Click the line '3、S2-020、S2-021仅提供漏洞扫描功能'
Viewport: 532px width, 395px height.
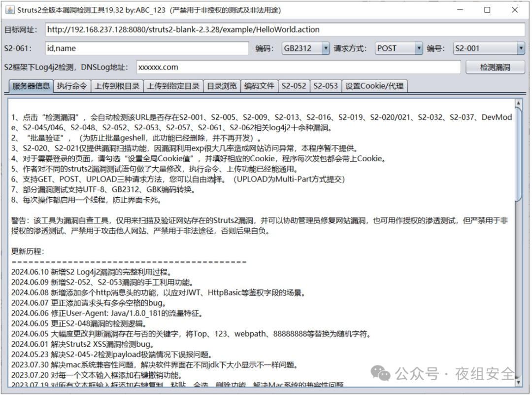click(x=184, y=148)
